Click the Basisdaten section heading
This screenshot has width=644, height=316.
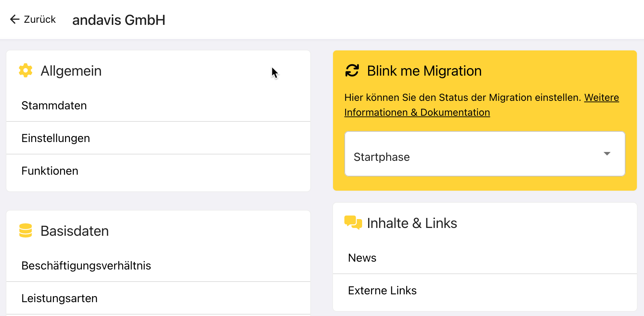75,231
